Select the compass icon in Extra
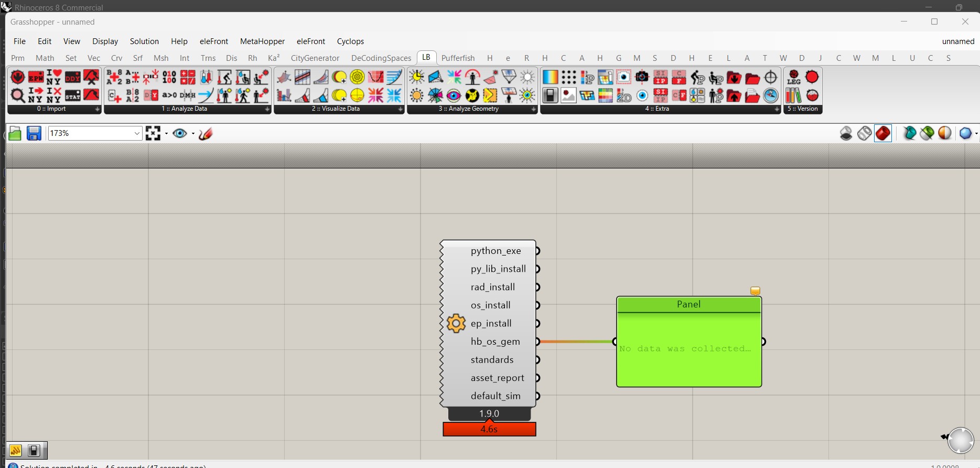 coord(770,95)
